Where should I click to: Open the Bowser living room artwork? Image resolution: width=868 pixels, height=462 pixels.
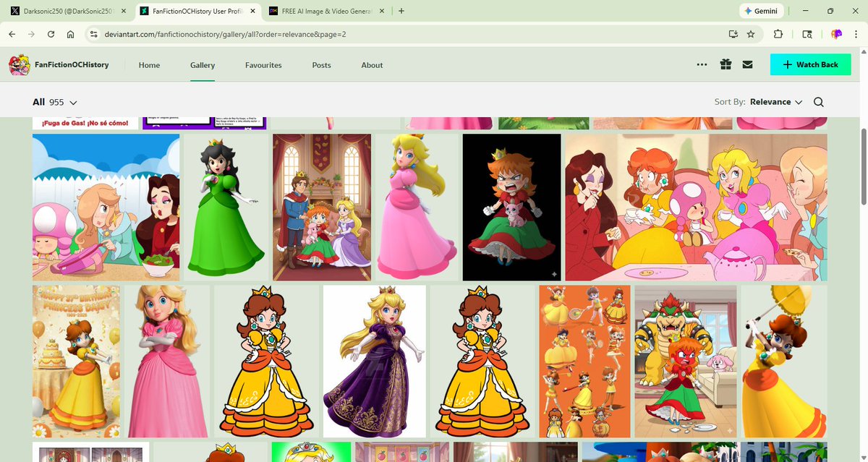[686, 362]
